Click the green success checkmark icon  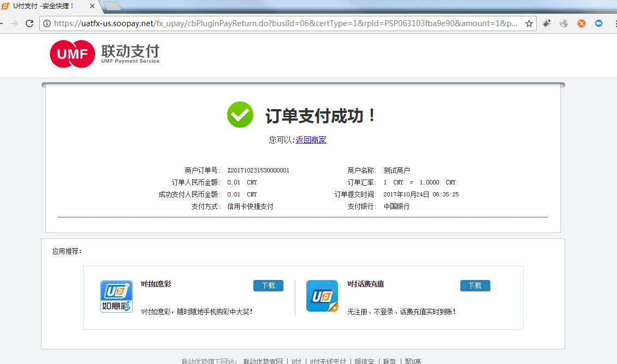pos(240,115)
